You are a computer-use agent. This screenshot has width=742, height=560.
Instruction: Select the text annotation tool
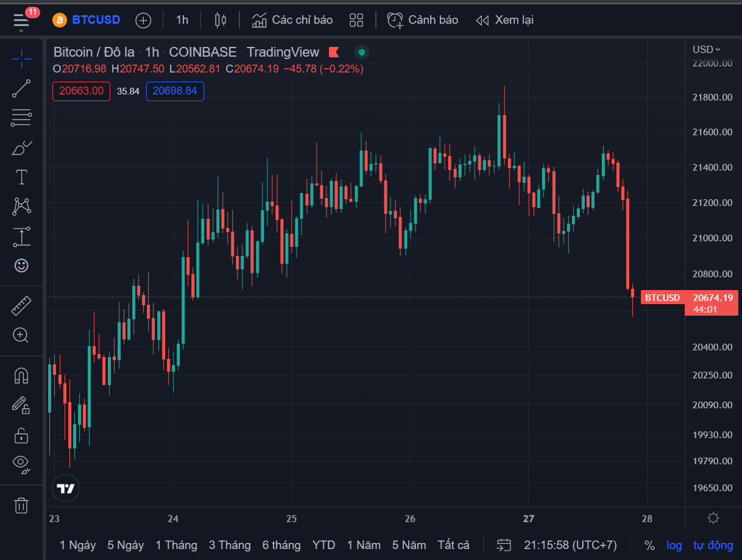point(21,177)
